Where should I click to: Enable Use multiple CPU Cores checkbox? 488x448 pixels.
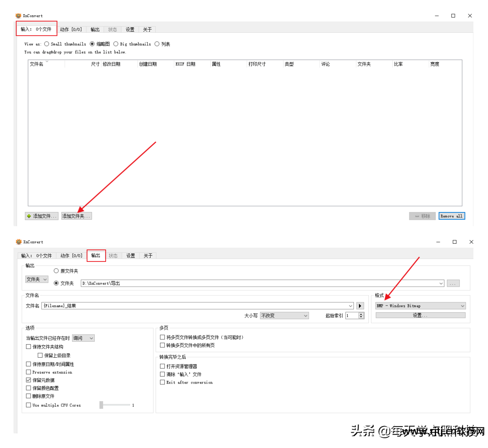[x=28, y=405]
